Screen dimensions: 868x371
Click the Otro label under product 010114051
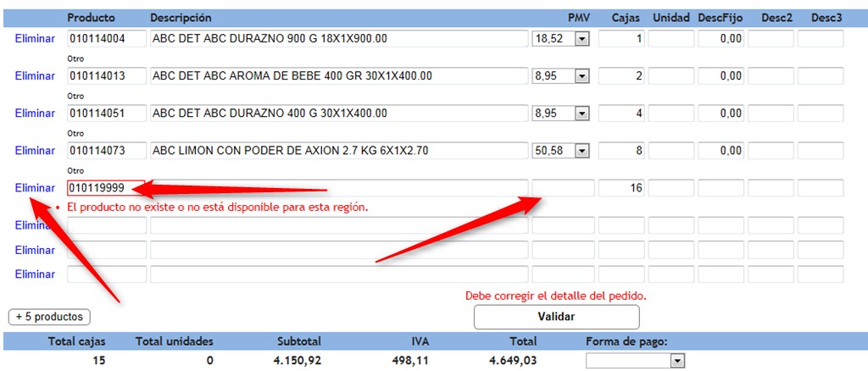click(75, 133)
